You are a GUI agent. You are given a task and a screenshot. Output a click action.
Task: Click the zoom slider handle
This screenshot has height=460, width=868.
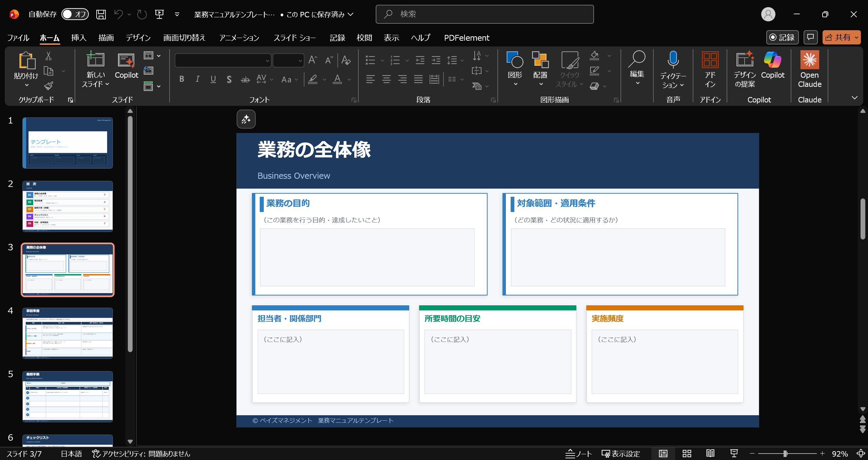pyautogui.click(x=785, y=454)
